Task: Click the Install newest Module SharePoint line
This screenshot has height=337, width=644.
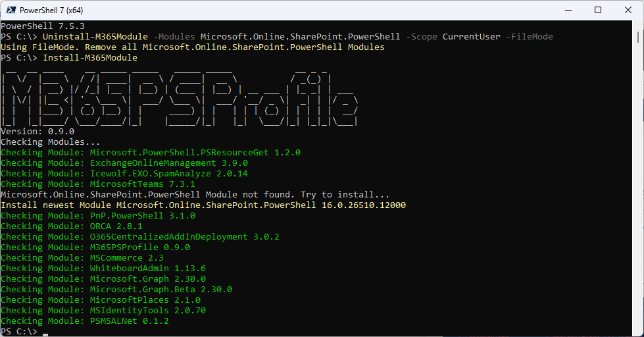Action: pos(203,205)
